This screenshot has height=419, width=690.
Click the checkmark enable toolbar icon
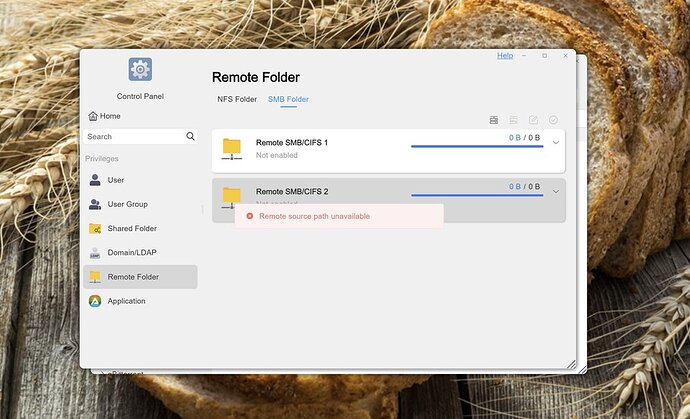[553, 120]
